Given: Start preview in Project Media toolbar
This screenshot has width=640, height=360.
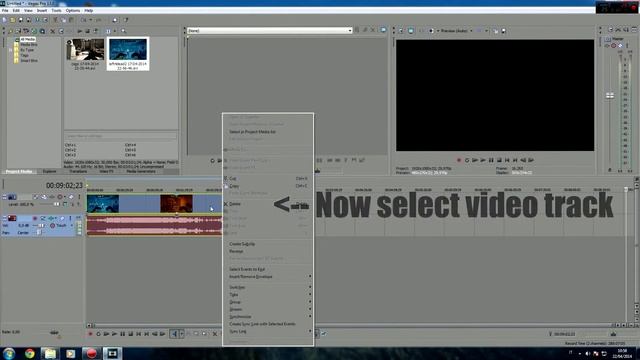Looking at the screenshot, I should coord(80,31).
